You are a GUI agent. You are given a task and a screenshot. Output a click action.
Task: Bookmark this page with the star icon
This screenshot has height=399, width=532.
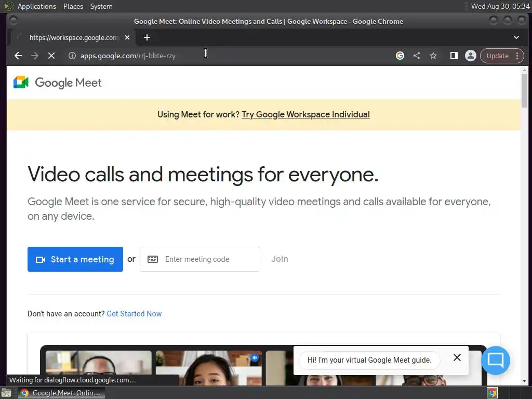pyautogui.click(x=433, y=56)
